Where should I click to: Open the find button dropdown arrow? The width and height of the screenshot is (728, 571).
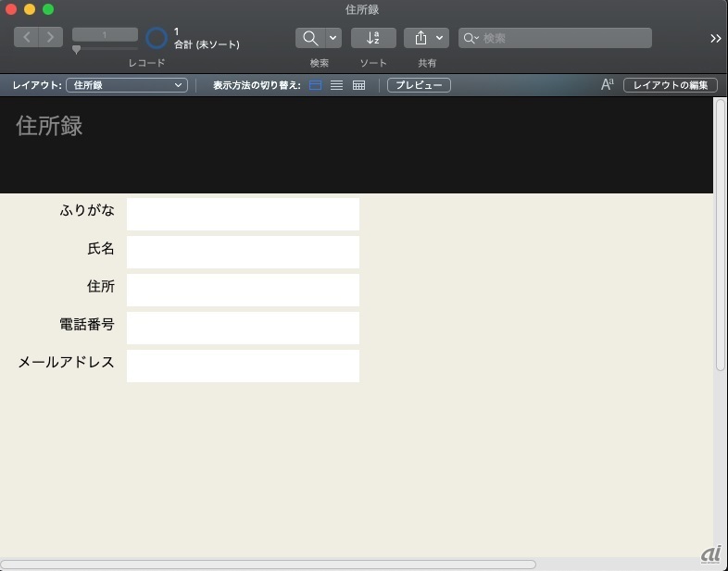333,38
